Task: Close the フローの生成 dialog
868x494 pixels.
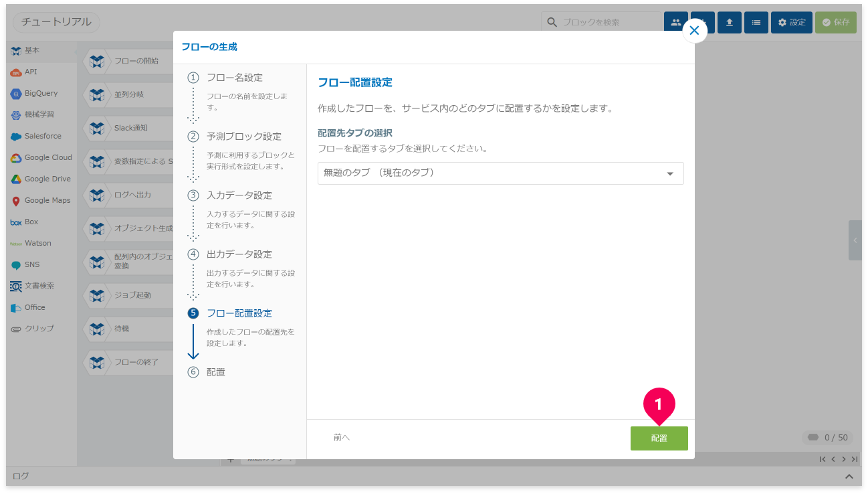Action: tap(694, 30)
